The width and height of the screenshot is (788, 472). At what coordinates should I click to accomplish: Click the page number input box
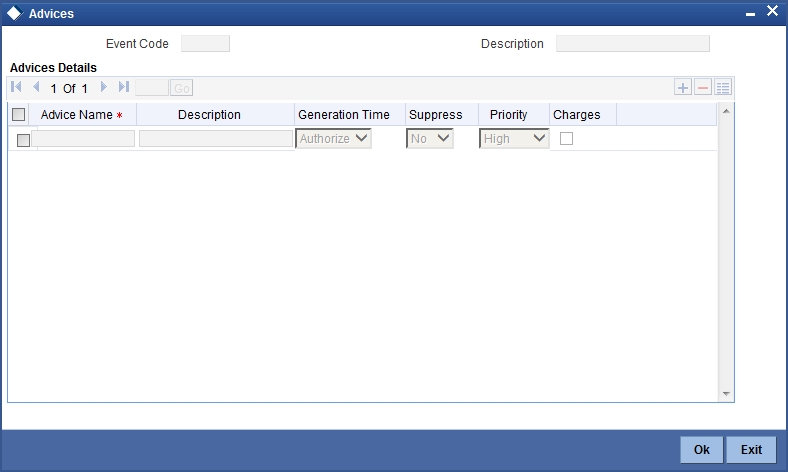[x=152, y=88]
